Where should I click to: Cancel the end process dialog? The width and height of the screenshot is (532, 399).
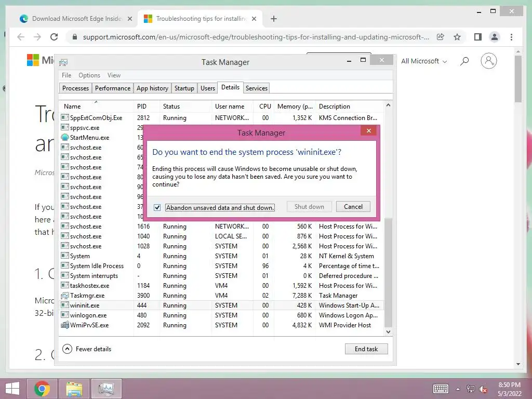pos(353,207)
